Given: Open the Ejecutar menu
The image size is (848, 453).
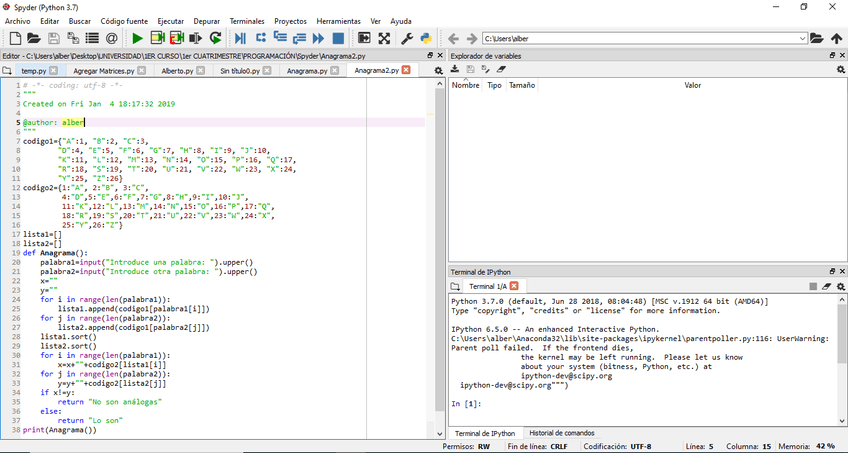Looking at the screenshot, I should click(x=171, y=21).
